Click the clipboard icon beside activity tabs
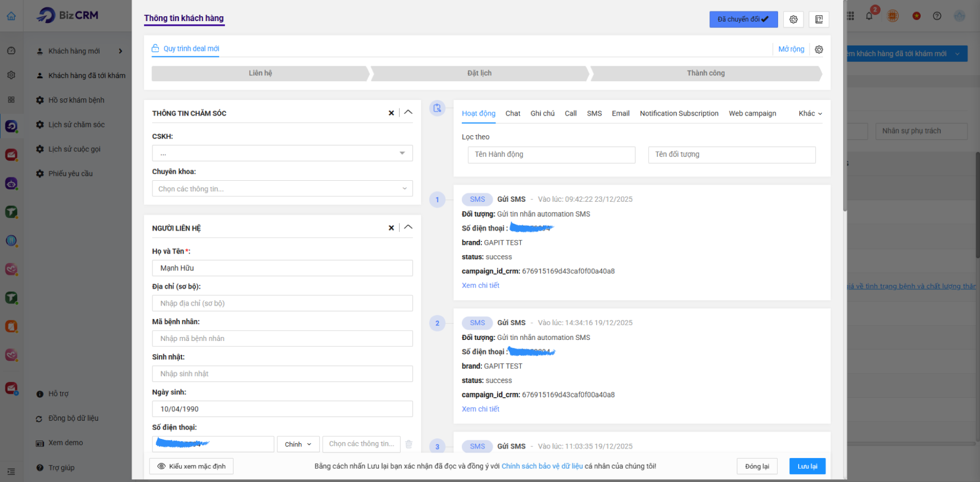 tap(437, 108)
